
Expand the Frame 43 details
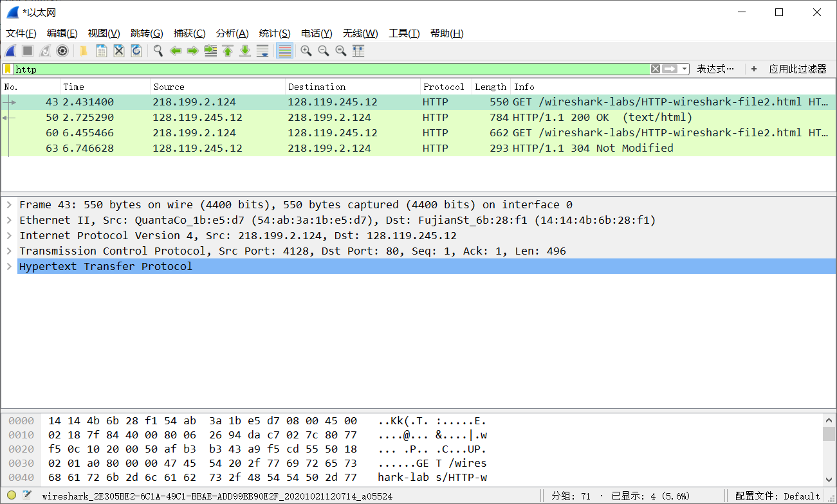[9, 204]
